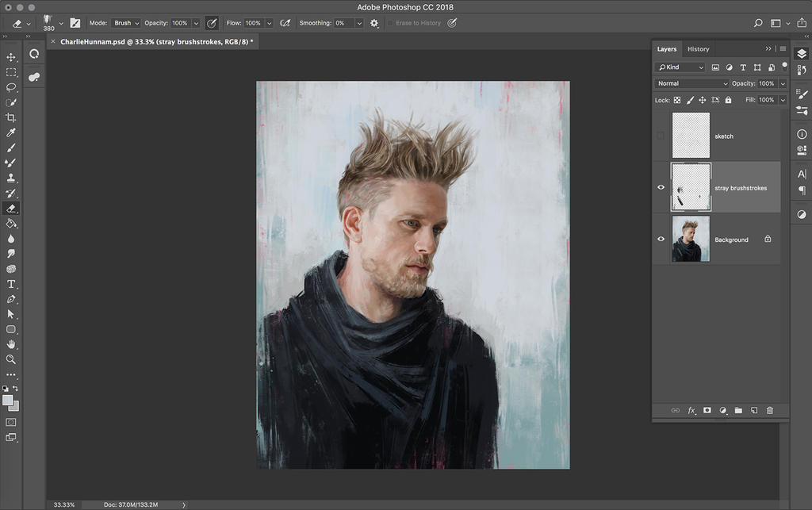Click the sketch layer name
The width and height of the screenshot is (812, 510).
tap(724, 136)
